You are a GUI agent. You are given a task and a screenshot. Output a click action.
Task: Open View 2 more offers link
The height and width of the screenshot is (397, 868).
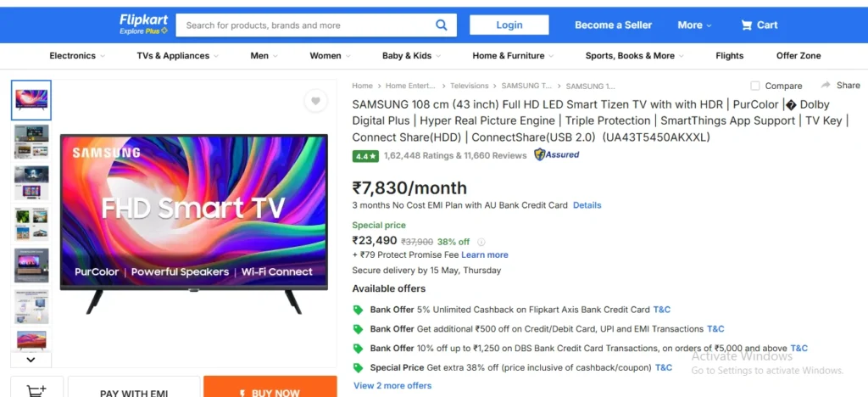point(392,385)
